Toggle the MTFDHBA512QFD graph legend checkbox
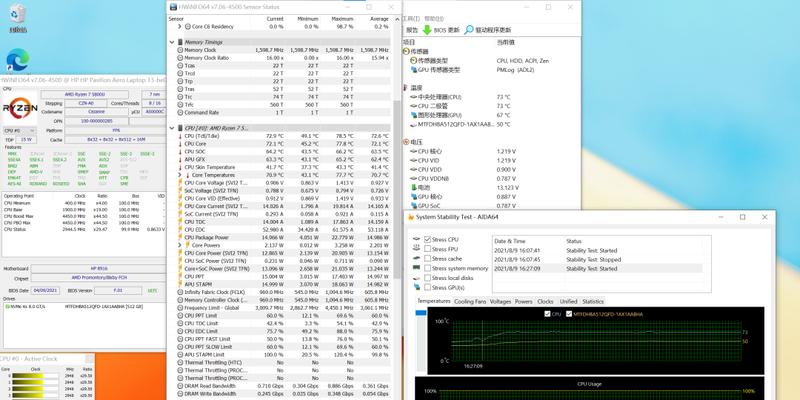 [569, 314]
